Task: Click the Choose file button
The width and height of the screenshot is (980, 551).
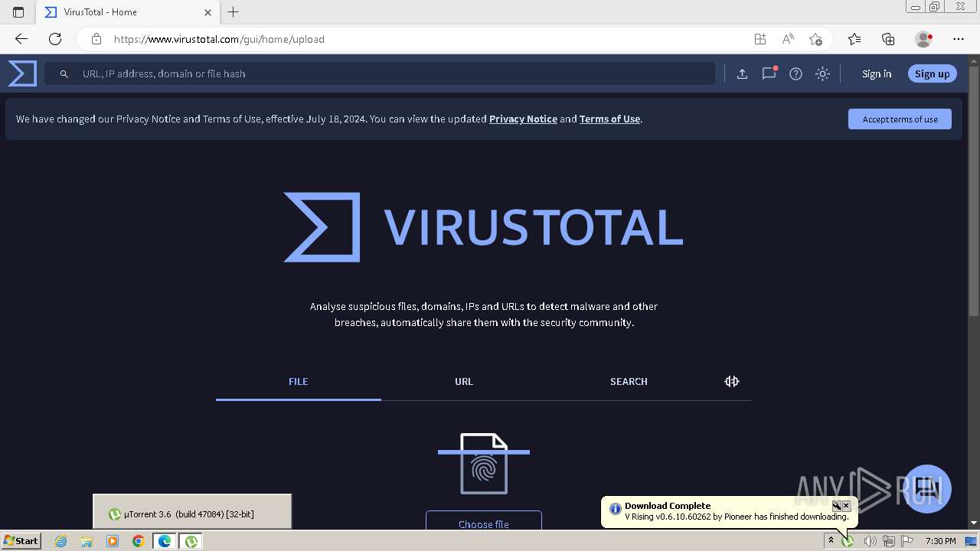Action: [484, 520]
